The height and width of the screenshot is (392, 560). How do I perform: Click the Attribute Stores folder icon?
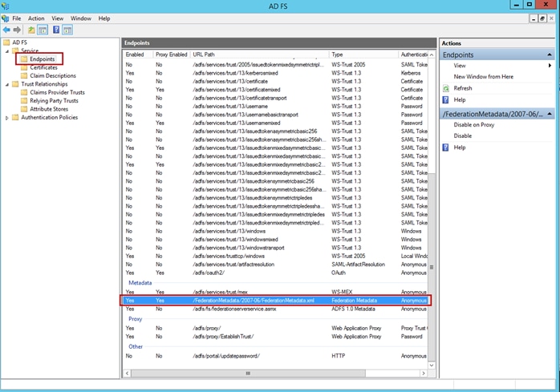click(24, 109)
